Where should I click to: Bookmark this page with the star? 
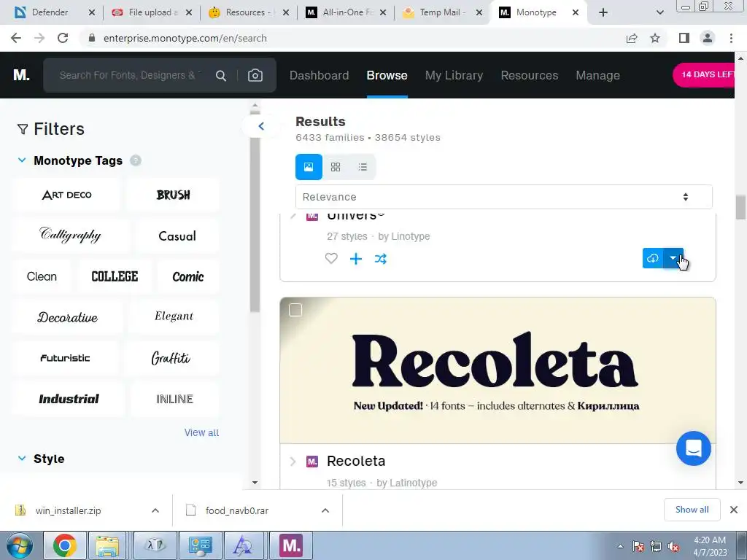click(655, 38)
